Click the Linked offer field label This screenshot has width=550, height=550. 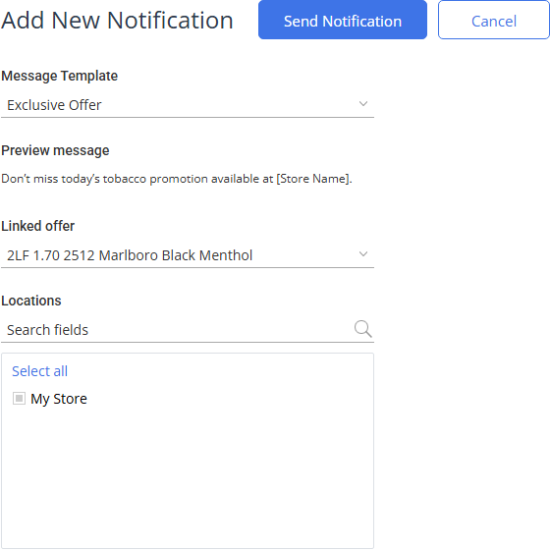pos(38,226)
